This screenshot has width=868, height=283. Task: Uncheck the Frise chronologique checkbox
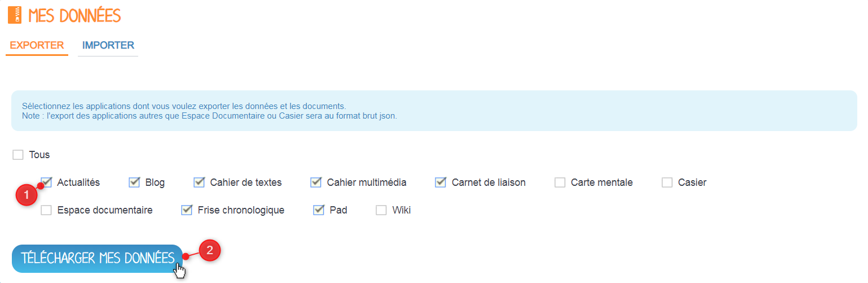(187, 210)
